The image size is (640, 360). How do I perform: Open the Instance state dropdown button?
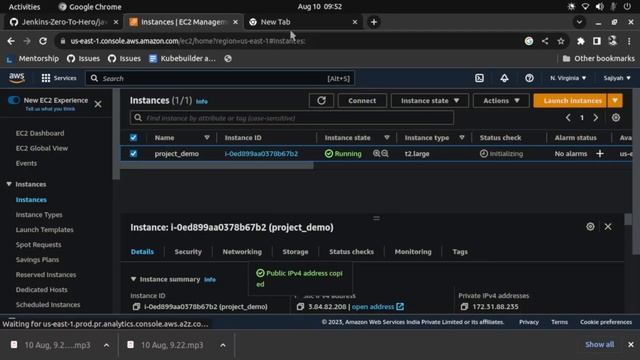pos(429,100)
